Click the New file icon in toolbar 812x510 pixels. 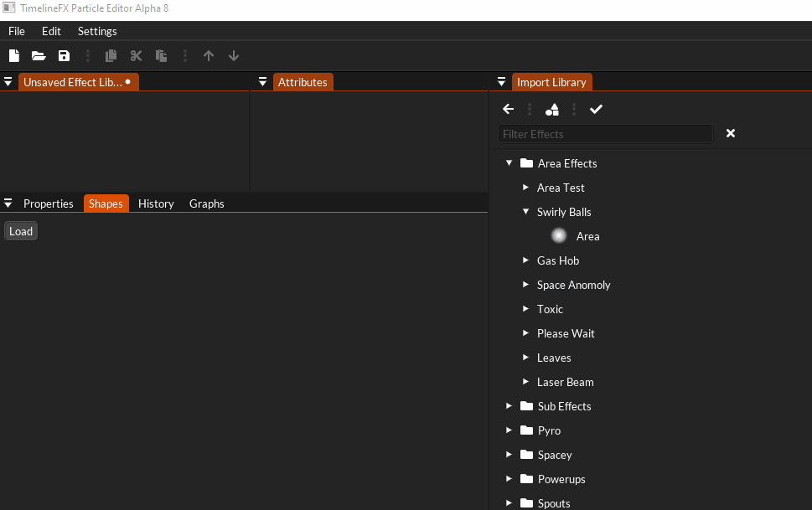pyautogui.click(x=14, y=56)
